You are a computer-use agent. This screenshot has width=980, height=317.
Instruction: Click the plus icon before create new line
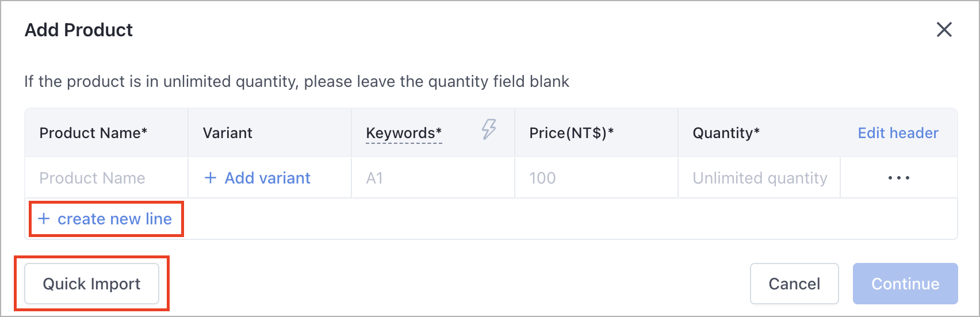pos(44,219)
